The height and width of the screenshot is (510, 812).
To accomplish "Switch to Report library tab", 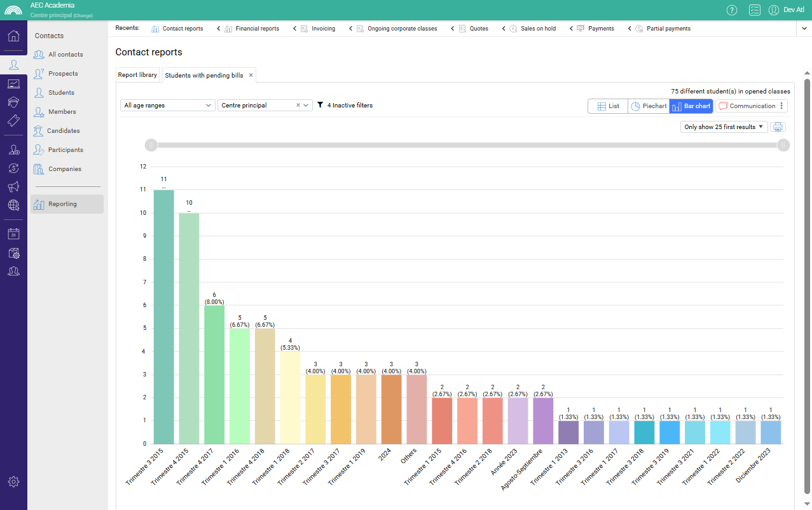I will point(137,75).
